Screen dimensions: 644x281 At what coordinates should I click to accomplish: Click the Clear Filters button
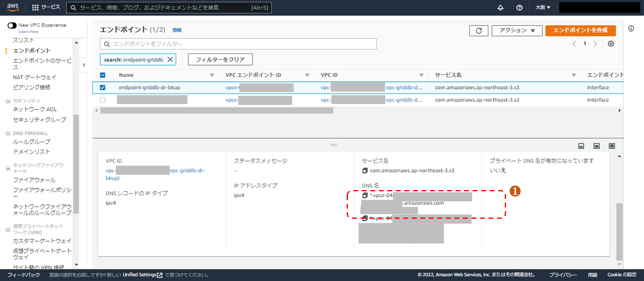pos(220,59)
